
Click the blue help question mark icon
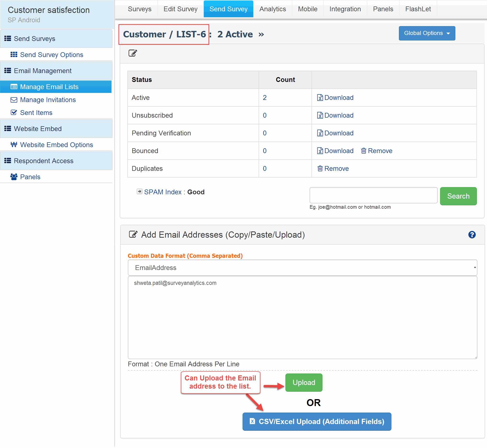click(x=472, y=235)
